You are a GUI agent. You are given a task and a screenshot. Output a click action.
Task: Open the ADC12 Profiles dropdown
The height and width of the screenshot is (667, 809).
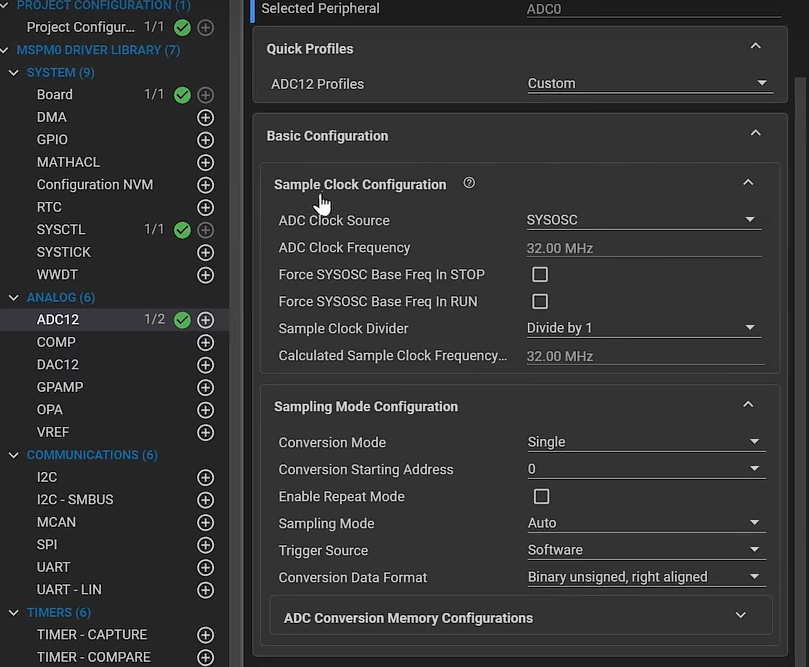[649, 84]
